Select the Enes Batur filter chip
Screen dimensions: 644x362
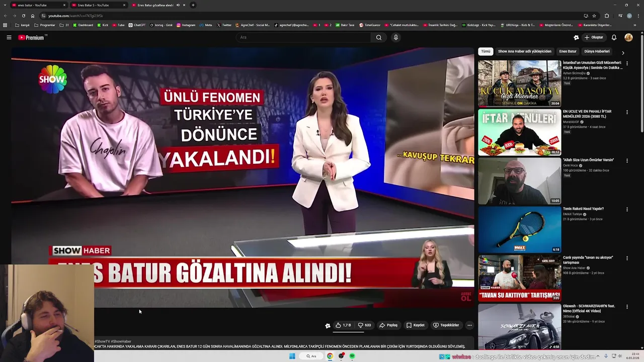pos(568,51)
